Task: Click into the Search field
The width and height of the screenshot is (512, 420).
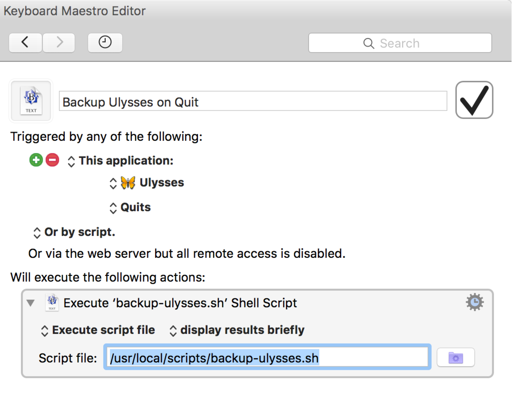Action: pyautogui.click(x=400, y=43)
